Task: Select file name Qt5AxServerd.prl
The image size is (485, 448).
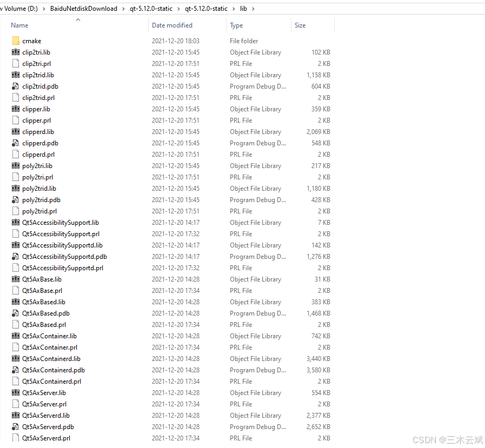Action: [x=46, y=438]
